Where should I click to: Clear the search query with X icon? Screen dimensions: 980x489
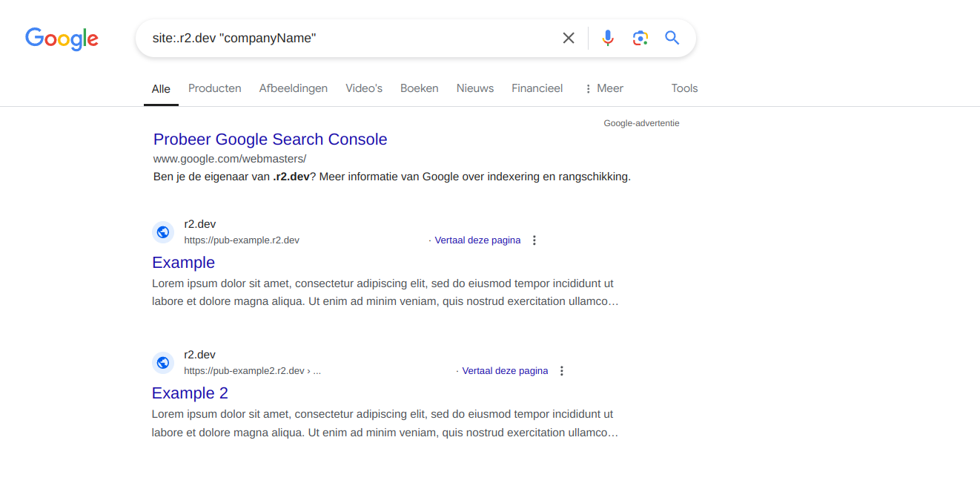point(569,38)
